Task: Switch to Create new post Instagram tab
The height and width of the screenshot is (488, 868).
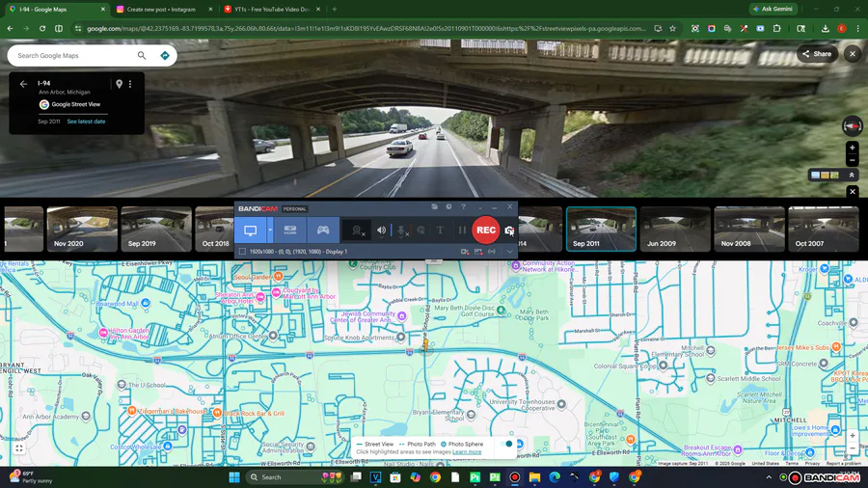Action: click(164, 10)
